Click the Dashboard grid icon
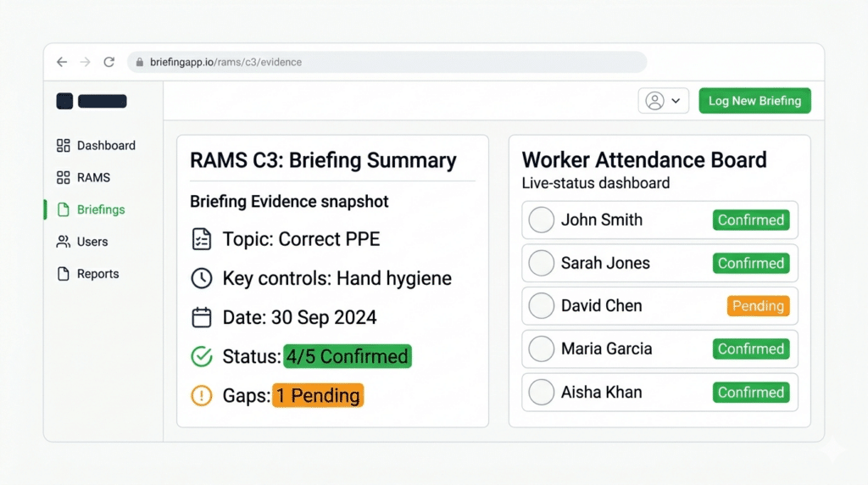Screen dimensions: 868x485 point(63,146)
